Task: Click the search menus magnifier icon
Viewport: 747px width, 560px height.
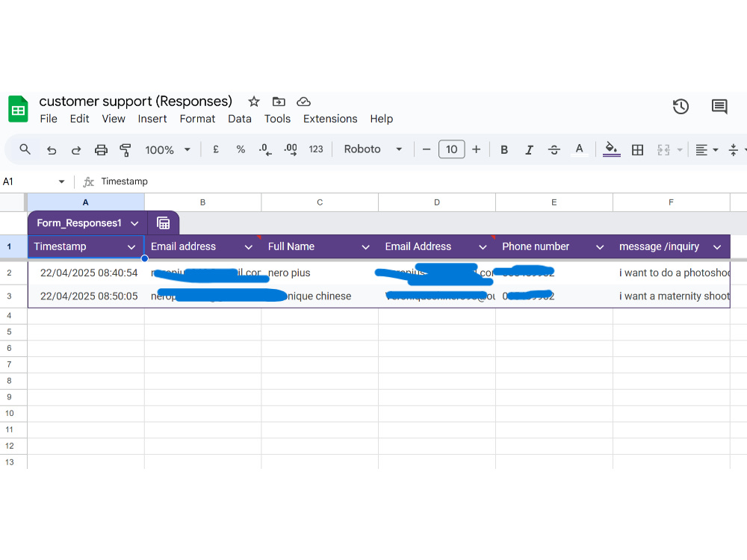Action: (25, 149)
